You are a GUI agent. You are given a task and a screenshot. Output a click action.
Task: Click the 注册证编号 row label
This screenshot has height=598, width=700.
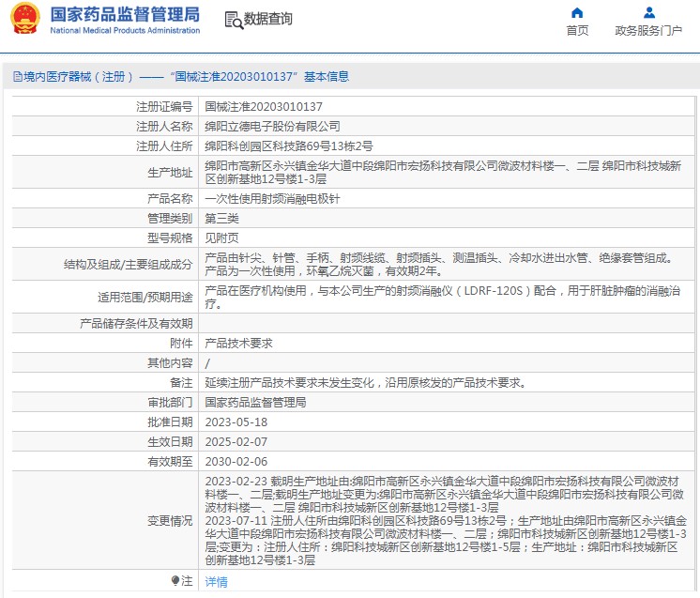tap(164, 106)
